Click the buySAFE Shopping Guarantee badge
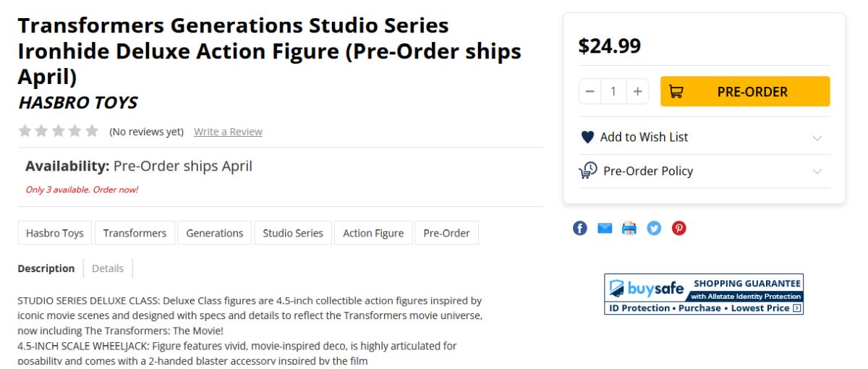Screen dimensions: 868x369 704,294
